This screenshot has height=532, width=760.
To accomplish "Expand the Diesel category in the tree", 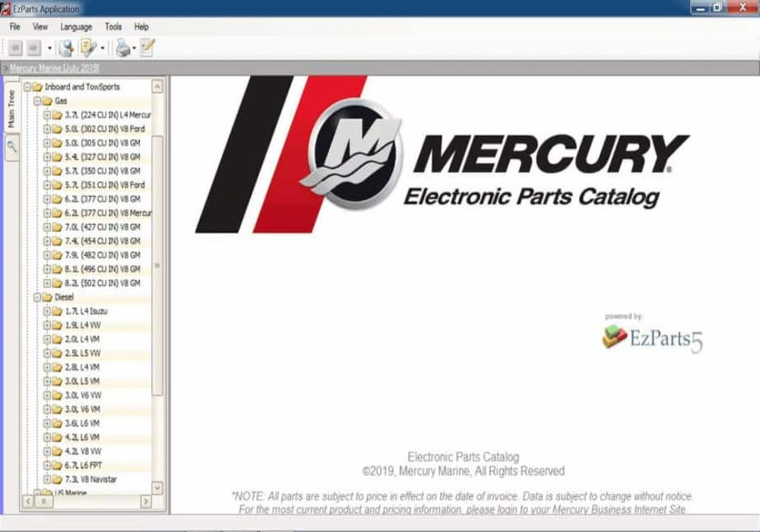I will pyautogui.click(x=38, y=296).
